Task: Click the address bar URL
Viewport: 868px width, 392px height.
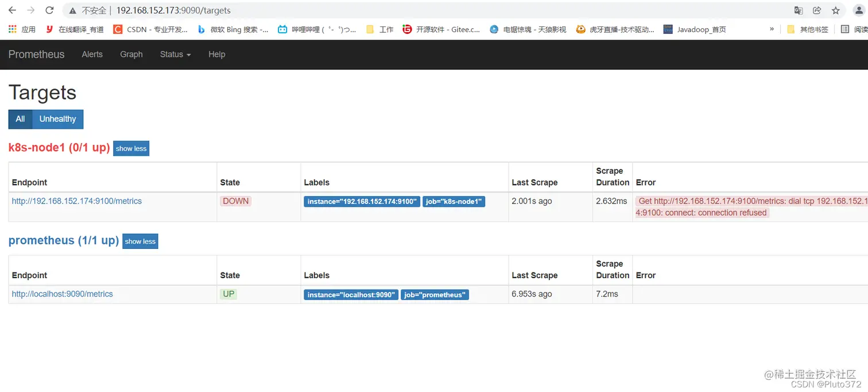Action: 173,10
